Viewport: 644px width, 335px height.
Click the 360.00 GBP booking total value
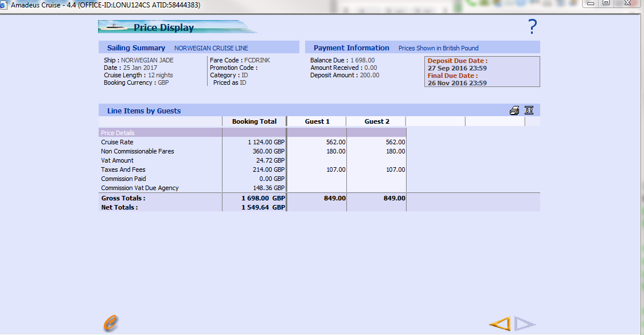[x=268, y=151]
